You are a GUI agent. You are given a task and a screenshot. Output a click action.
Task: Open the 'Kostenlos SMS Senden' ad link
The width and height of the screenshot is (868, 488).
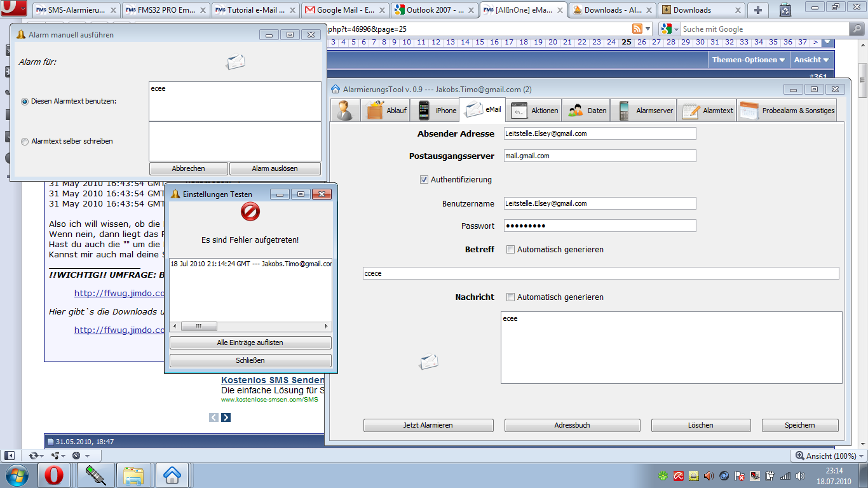click(x=273, y=380)
